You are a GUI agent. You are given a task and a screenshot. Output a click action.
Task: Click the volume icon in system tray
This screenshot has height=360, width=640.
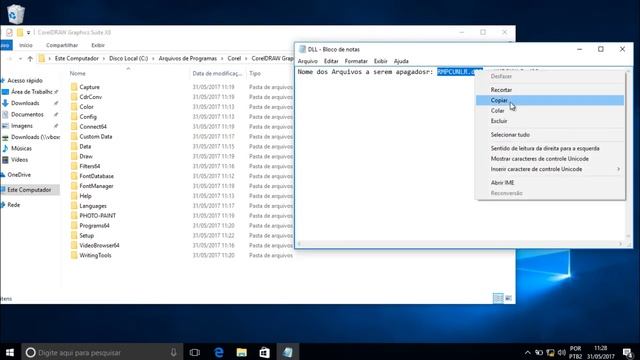click(x=562, y=353)
